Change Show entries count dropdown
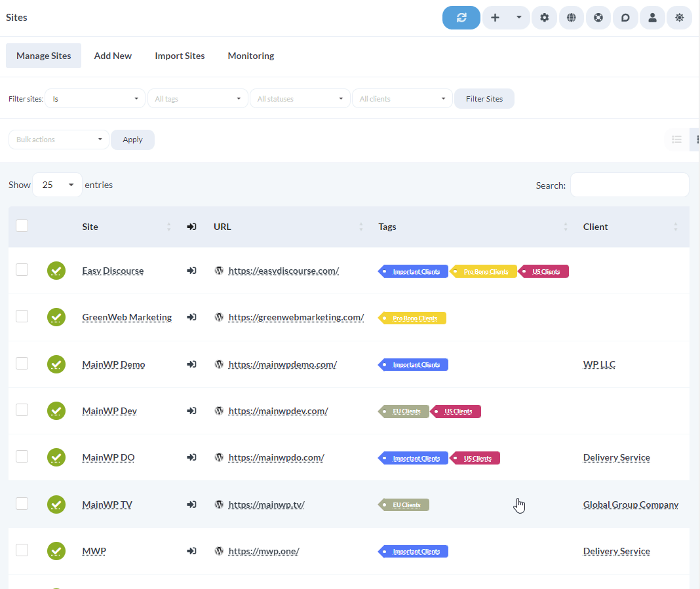 tap(57, 185)
